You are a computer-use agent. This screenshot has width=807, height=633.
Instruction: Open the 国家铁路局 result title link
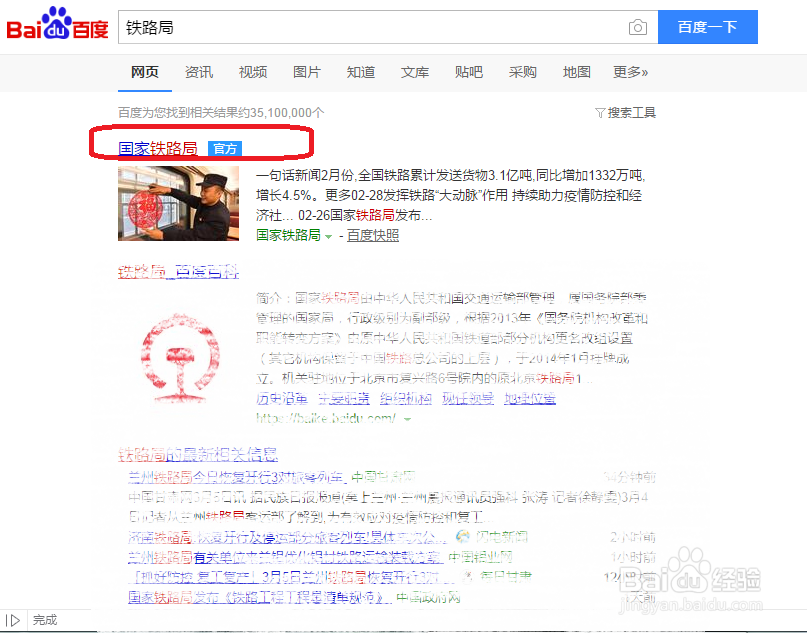tap(158, 149)
